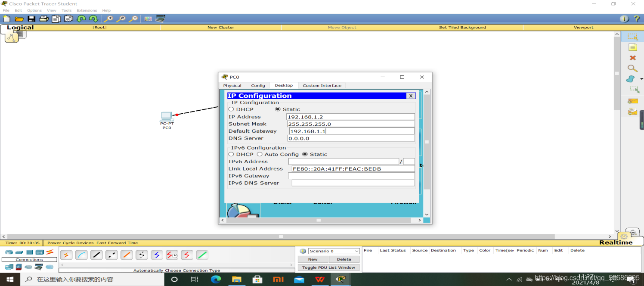The height and width of the screenshot is (286, 644).
Task: Select the automatic connection lightning cable
Action: 66,255
